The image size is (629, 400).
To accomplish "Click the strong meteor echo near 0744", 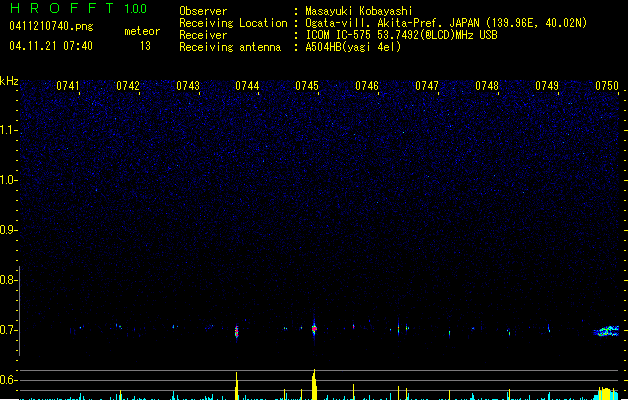I will (236, 332).
